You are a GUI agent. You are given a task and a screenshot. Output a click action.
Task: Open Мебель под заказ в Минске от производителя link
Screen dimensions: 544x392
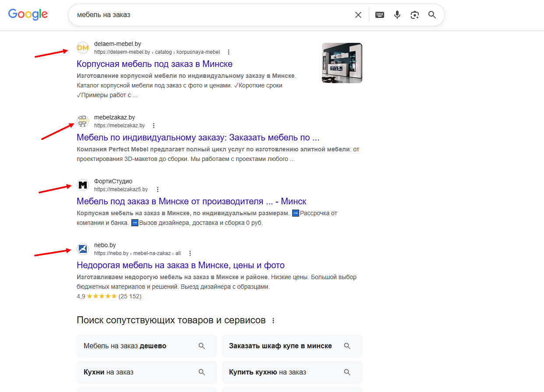tap(191, 201)
